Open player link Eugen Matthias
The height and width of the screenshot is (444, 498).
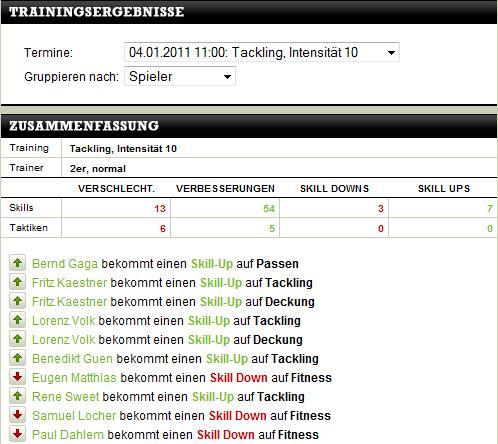(74, 378)
